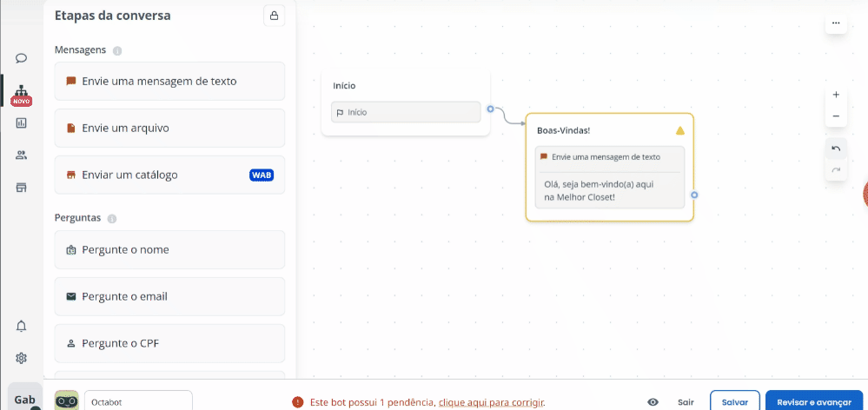Add Envie uma mensagem de texto step
The image size is (868, 410).
pyautogui.click(x=169, y=82)
